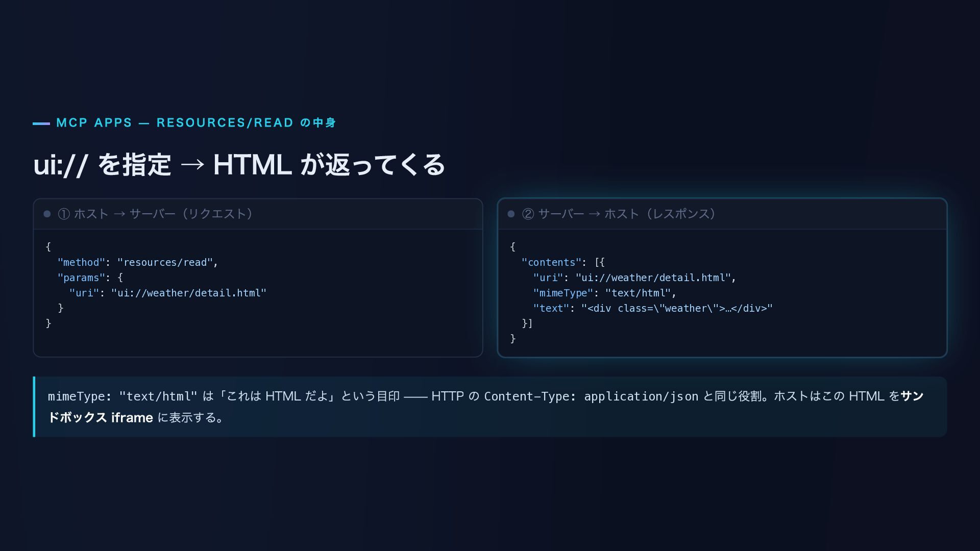Viewport: 980px width, 551px height.
Task: Click the response's ui://weather/detail.html URI value
Action: (653, 278)
